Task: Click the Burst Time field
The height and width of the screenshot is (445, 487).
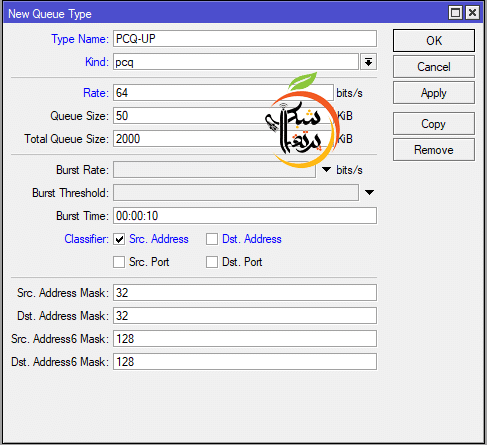Action: tap(245, 216)
